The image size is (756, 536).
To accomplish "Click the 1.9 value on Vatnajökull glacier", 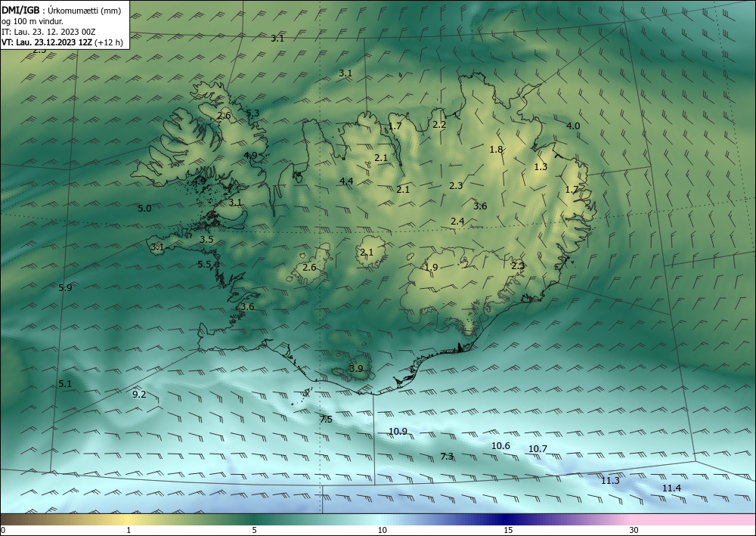I will (x=431, y=267).
